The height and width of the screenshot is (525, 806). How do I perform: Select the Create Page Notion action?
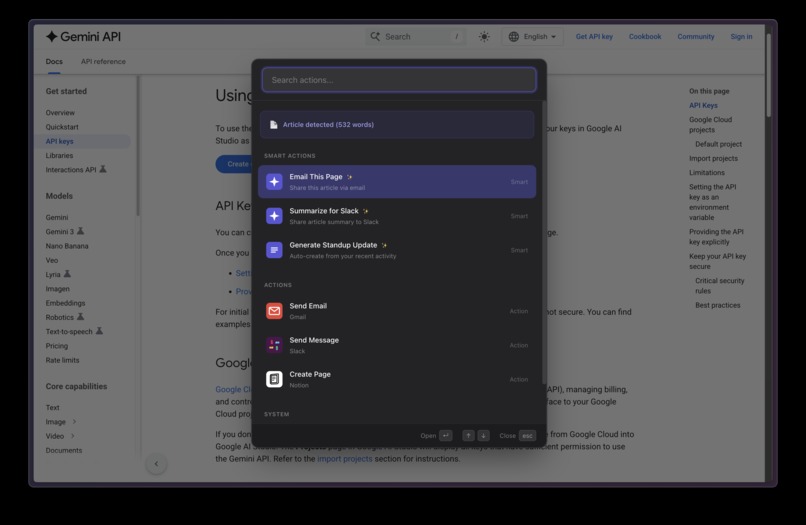[397, 379]
